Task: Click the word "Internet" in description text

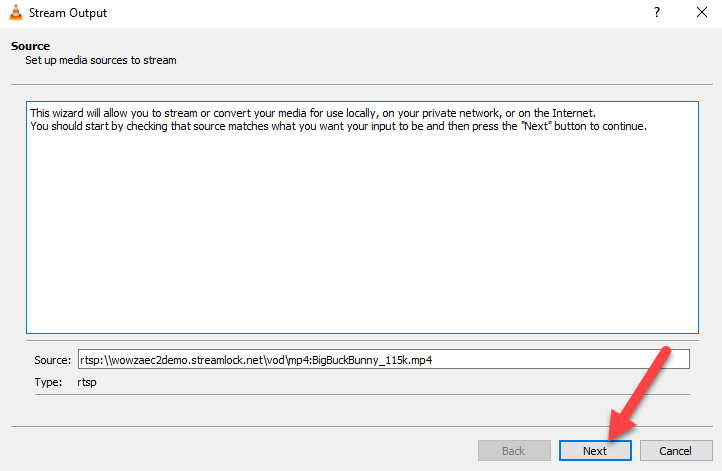Action: (573, 113)
